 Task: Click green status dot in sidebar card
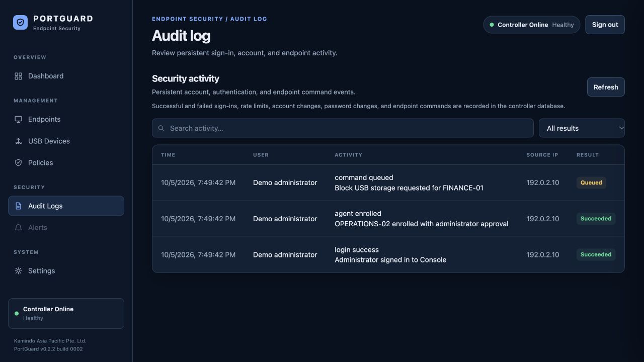pyautogui.click(x=17, y=313)
